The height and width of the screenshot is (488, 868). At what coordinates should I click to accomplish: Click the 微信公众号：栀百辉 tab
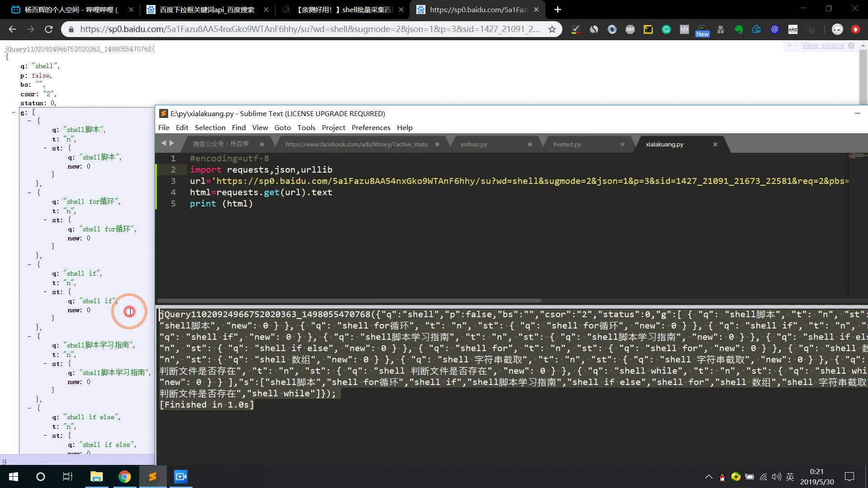(x=222, y=144)
